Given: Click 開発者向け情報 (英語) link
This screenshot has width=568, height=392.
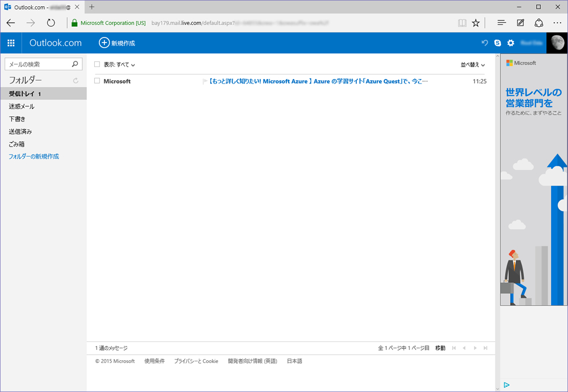Looking at the screenshot, I should coord(253,361).
